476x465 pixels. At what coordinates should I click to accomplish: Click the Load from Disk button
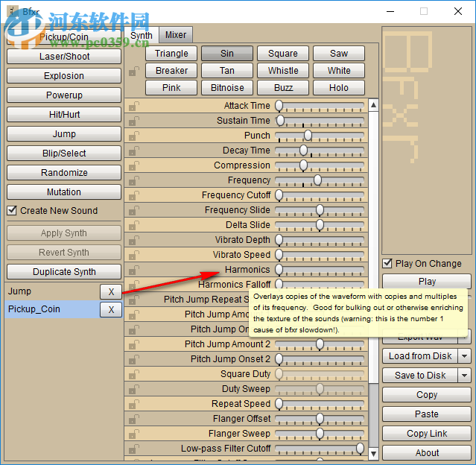click(x=420, y=356)
